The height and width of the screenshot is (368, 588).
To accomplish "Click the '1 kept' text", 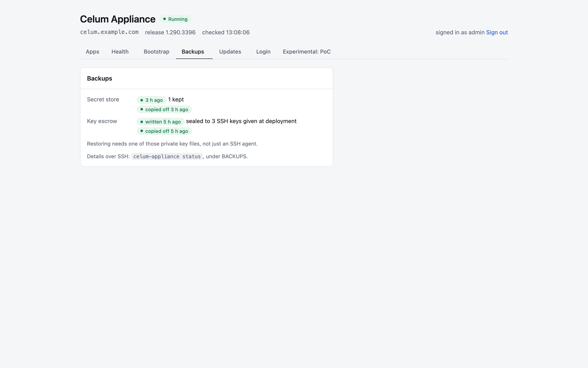I will click(176, 100).
